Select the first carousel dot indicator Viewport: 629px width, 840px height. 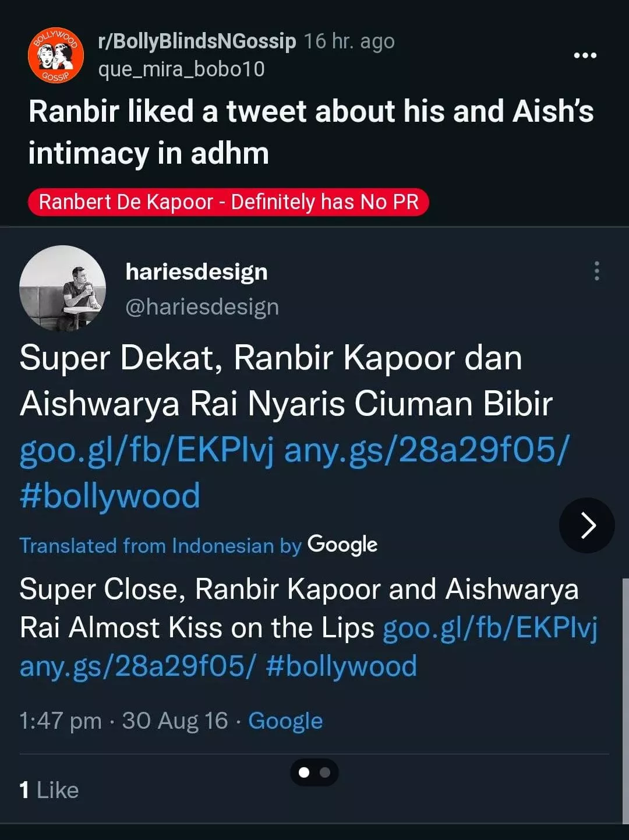(303, 772)
